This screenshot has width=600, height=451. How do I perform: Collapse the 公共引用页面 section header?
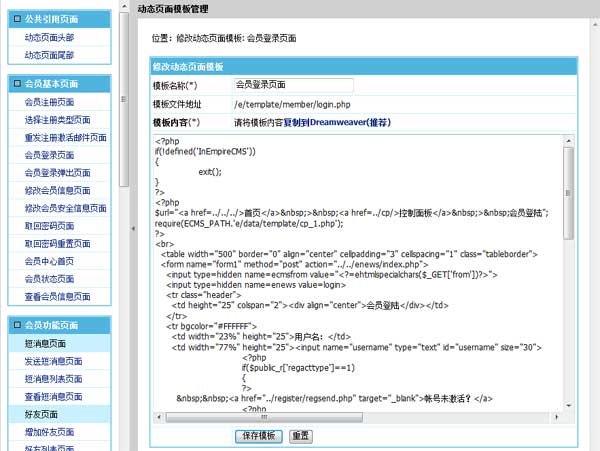tap(60, 19)
